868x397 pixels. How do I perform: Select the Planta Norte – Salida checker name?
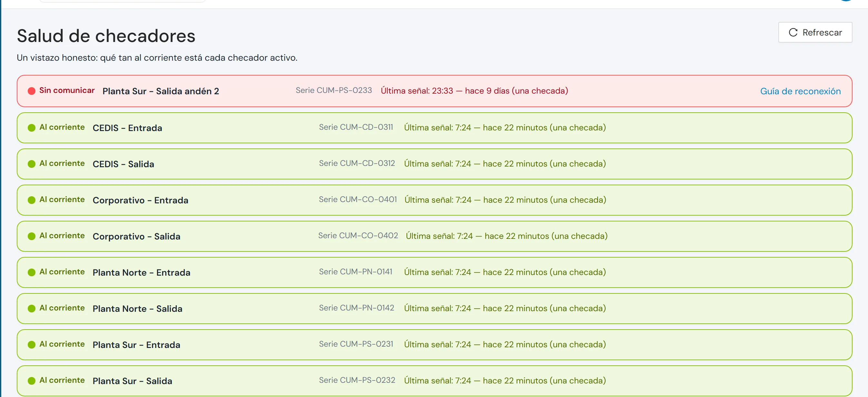pos(137,308)
